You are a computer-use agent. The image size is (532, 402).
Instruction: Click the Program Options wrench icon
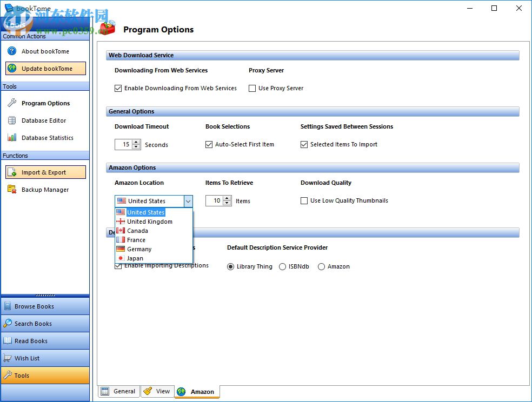pyautogui.click(x=12, y=103)
